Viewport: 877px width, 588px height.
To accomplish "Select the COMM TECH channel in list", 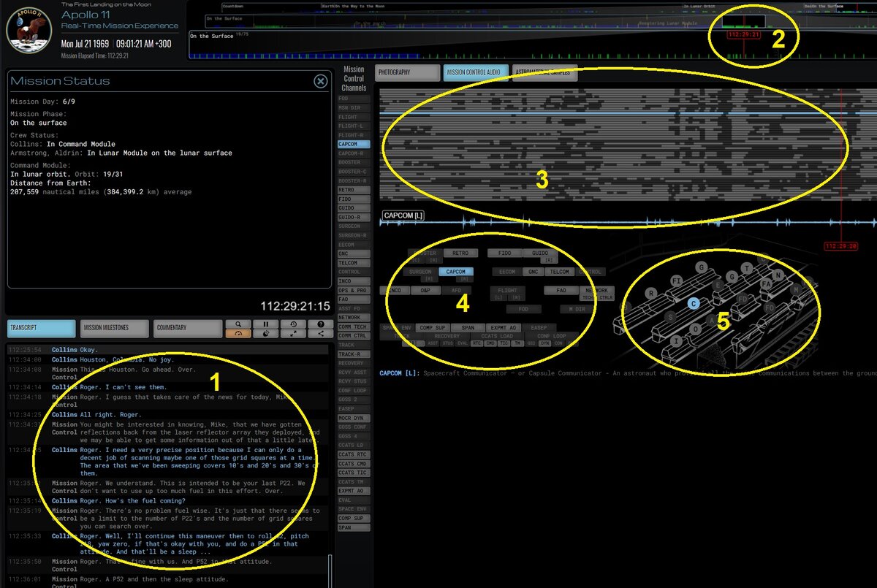I will [354, 327].
